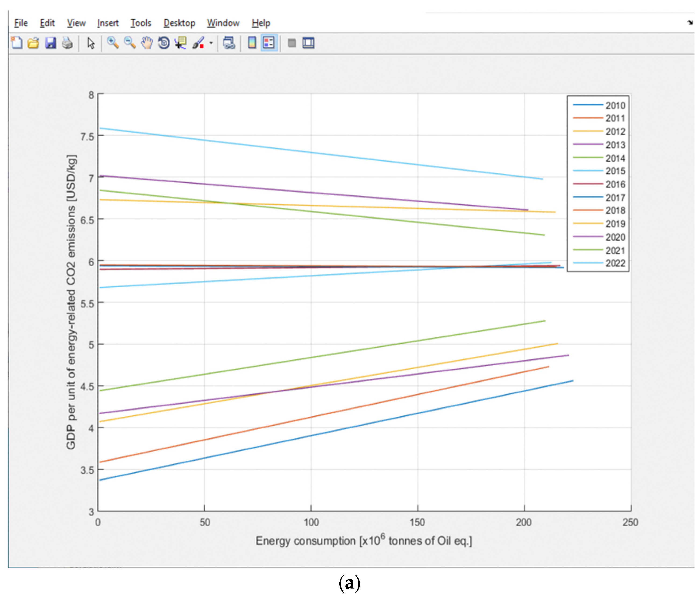This screenshot has width=700, height=596.
Task: Click the 2022 entry in the legend
Action: pos(615,263)
